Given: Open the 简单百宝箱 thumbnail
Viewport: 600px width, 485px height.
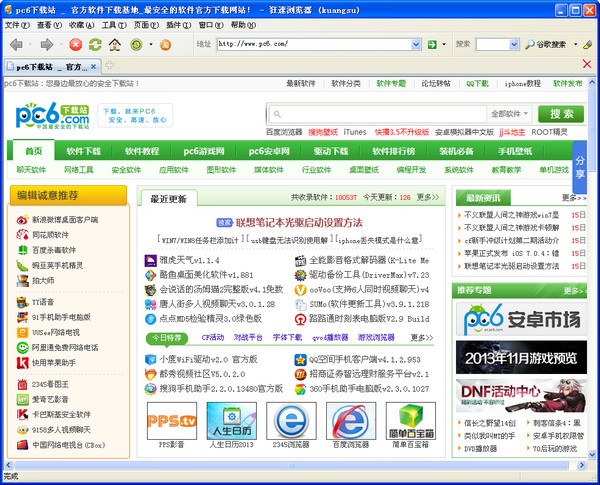Looking at the screenshot, I should click(x=411, y=421).
